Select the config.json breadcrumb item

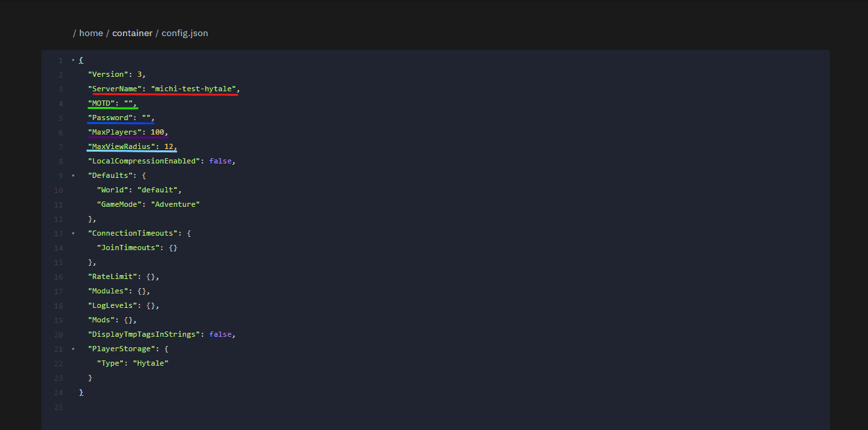pos(184,32)
